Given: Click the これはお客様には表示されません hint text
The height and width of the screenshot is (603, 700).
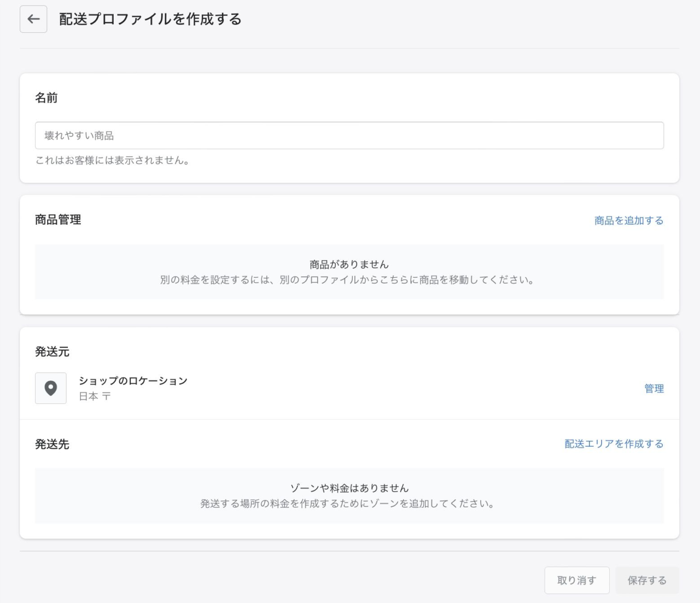Looking at the screenshot, I should click(113, 161).
